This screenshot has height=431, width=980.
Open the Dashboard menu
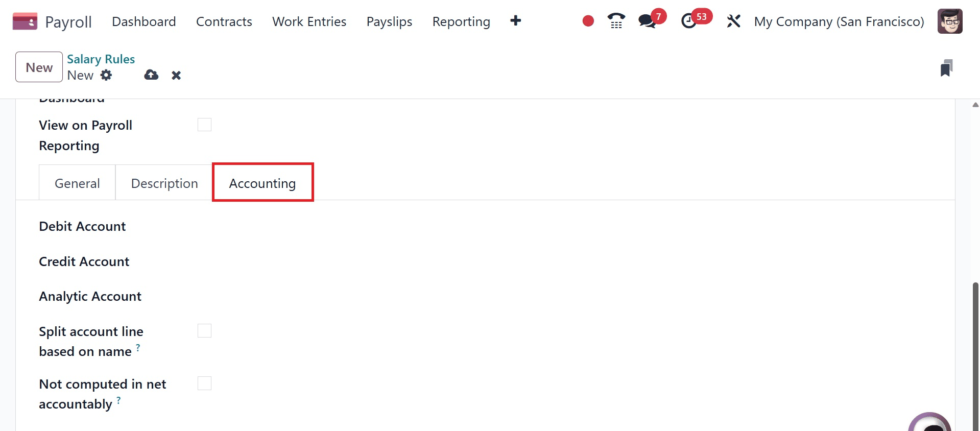144,21
